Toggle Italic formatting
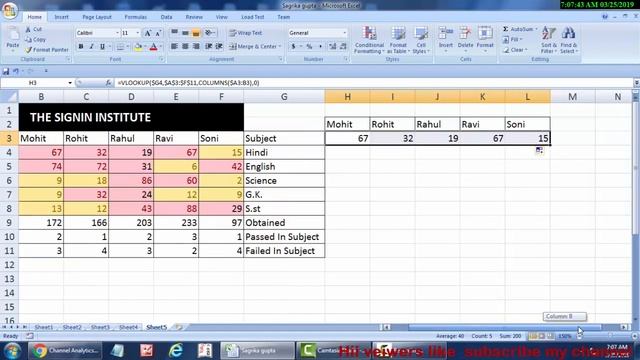 [92, 47]
